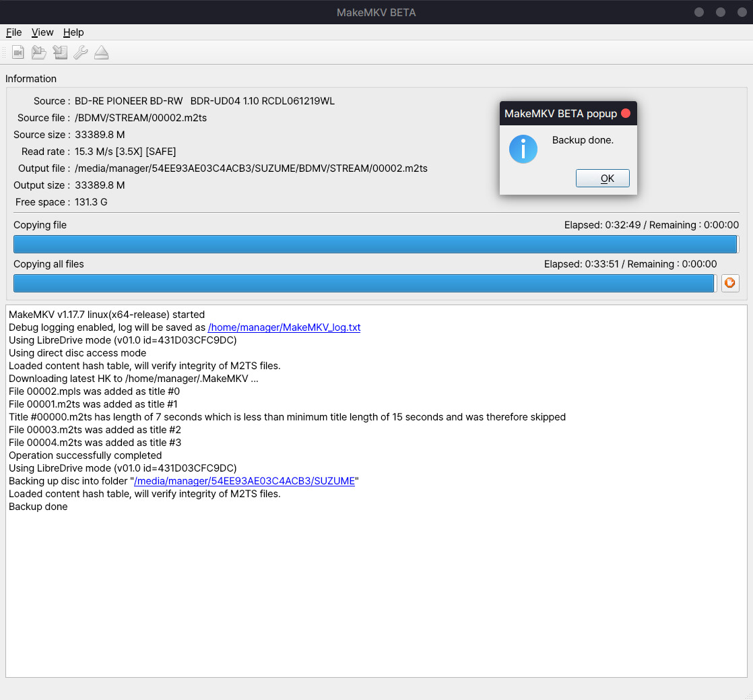Open the MakeMKV_log.txt link in log
The height and width of the screenshot is (700, 753).
(x=284, y=327)
